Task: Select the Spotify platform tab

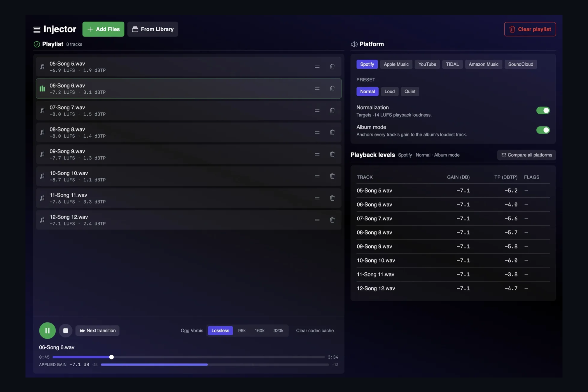Action: coord(367,64)
